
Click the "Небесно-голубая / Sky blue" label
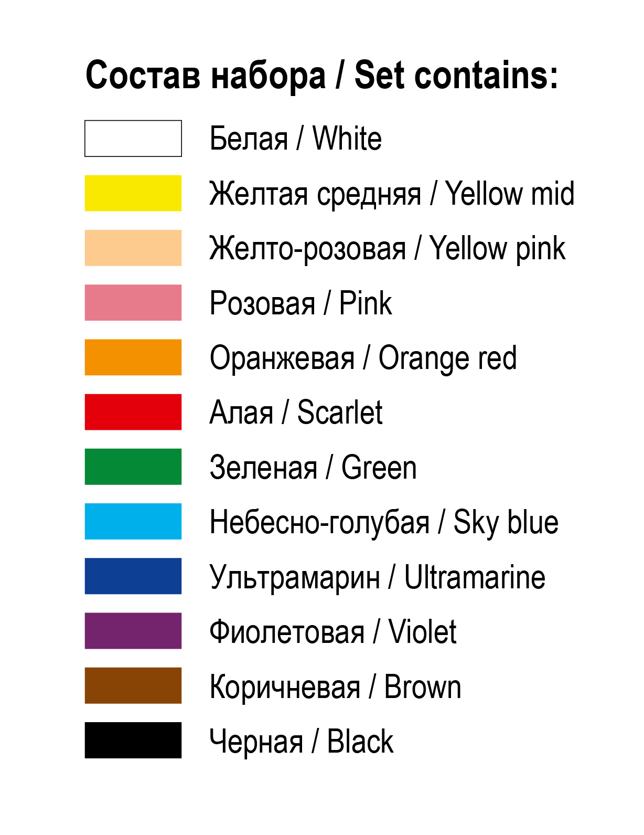(384, 523)
